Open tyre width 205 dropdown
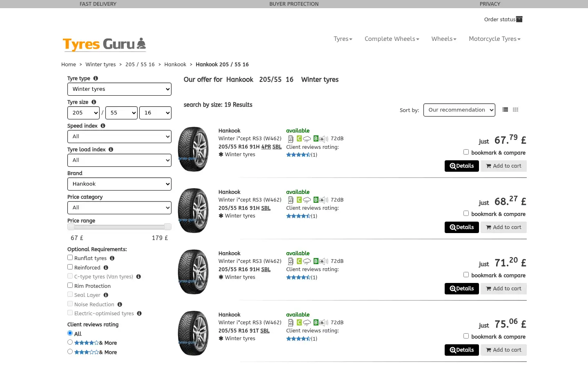 pyautogui.click(x=83, y=113)
